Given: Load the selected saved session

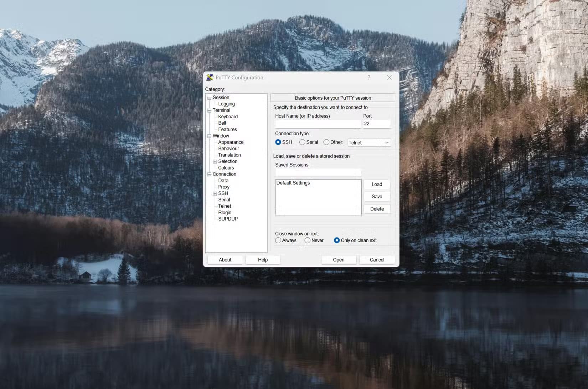Looking at the screenshot, I should tap(377, 184).
